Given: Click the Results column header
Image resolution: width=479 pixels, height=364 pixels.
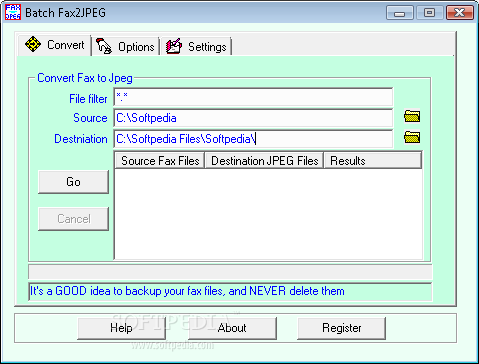Looking at the screenshot, I should coord(373,161).
